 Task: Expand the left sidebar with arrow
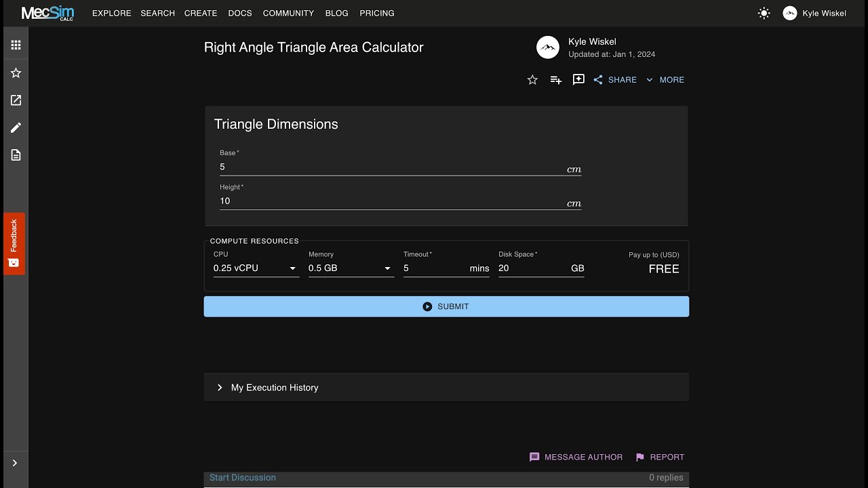[x=15, y=463]
